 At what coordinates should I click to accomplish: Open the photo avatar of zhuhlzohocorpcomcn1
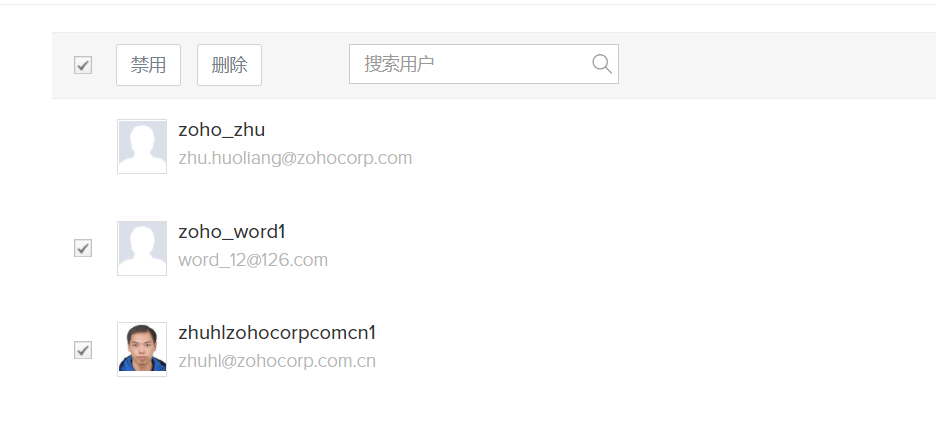click(x=142, y=349)
